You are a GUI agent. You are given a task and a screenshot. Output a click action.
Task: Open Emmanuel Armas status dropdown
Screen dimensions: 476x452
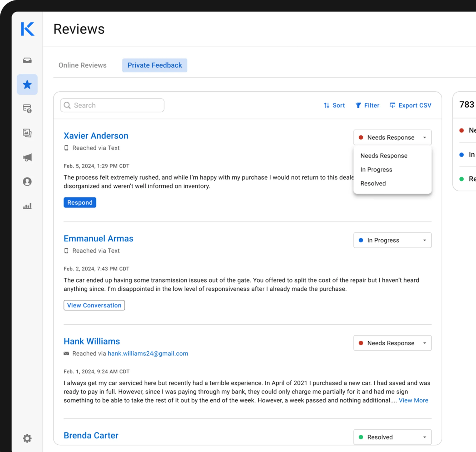click(392, 240)
